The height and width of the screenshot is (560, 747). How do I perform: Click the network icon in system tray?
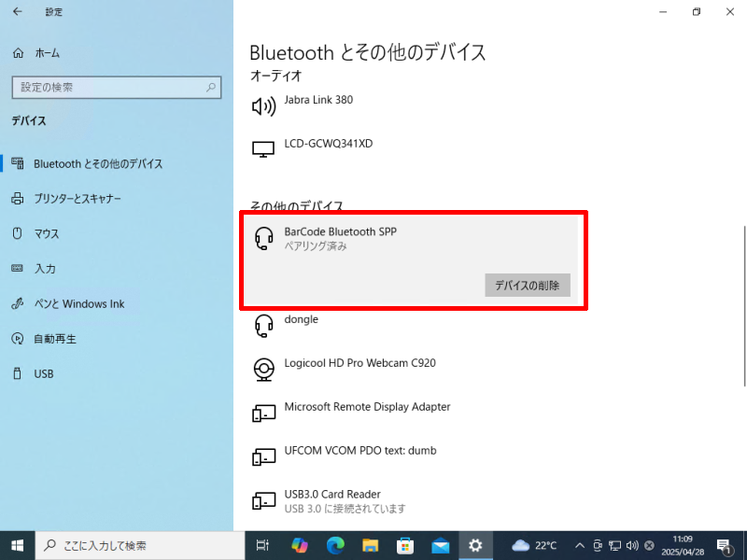tap(615, 546)
